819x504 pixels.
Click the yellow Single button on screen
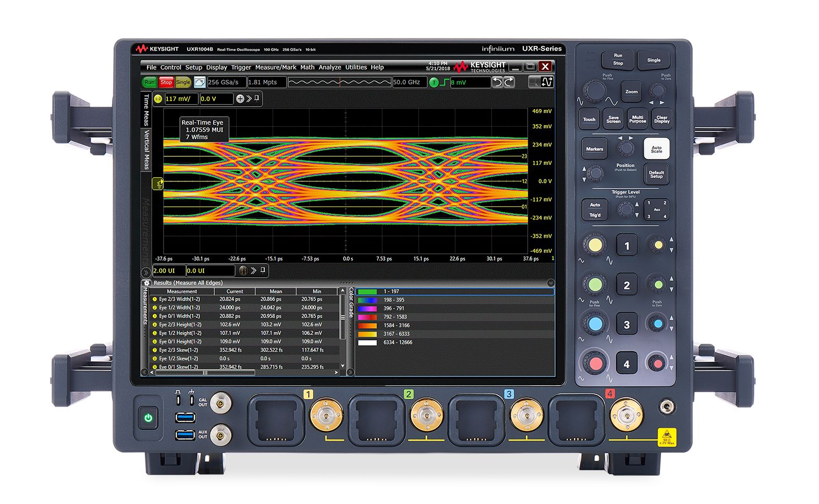pos(183,82)
